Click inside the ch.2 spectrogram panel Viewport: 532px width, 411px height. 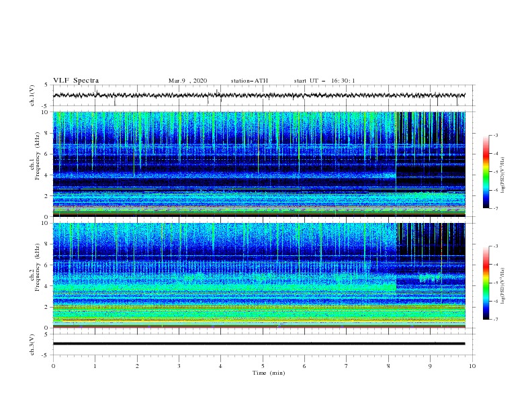[259, 275]
